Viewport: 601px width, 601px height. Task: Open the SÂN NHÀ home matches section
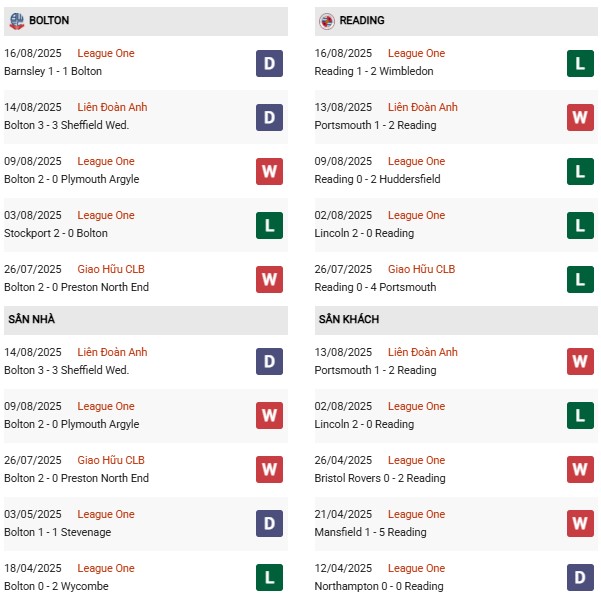[30, 319]
